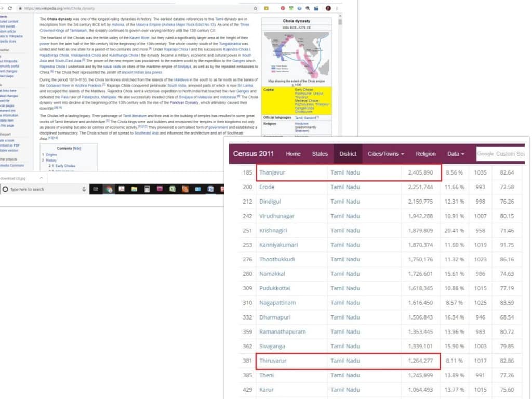The width and height of the screenshot is (532, 399).
Task: Expand the downloaded file options chevron
Action: pos(42,178)
